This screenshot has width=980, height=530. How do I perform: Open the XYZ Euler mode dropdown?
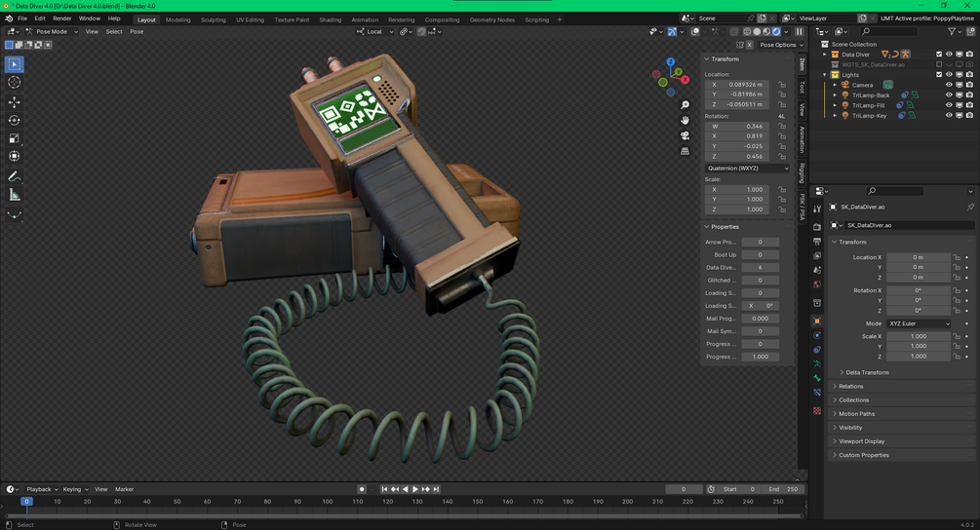[x=919, y=323]
